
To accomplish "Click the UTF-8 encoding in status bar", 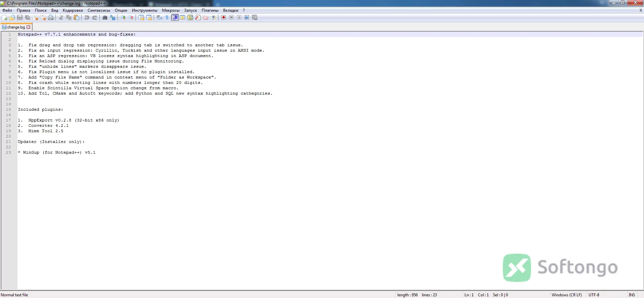I will 594,295.
